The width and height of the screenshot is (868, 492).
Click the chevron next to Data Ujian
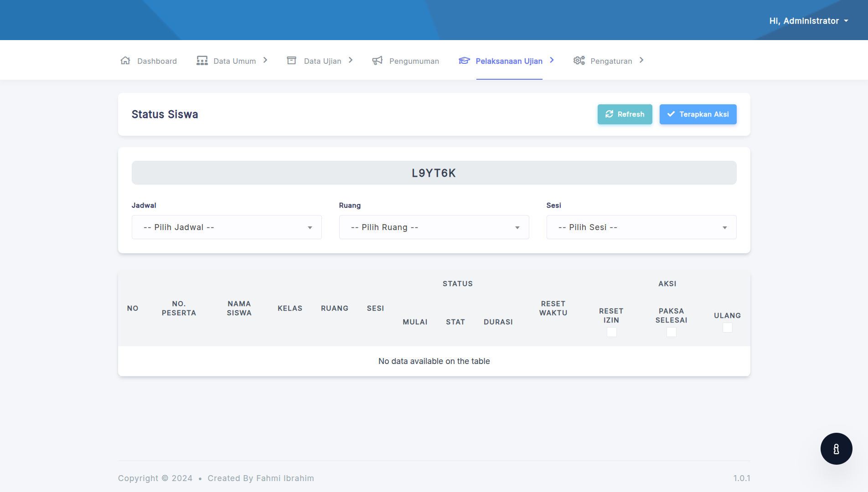click(351, 60)
